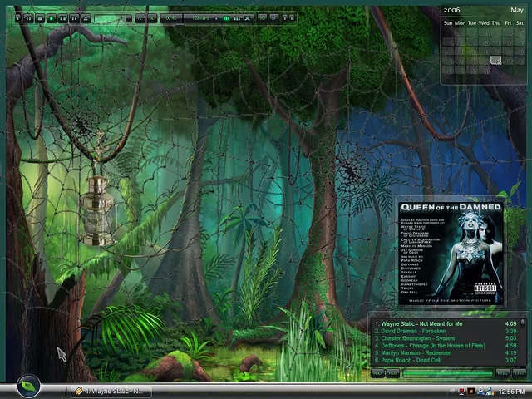Expand hidden tray icons arrow

(x=452, y=391)
